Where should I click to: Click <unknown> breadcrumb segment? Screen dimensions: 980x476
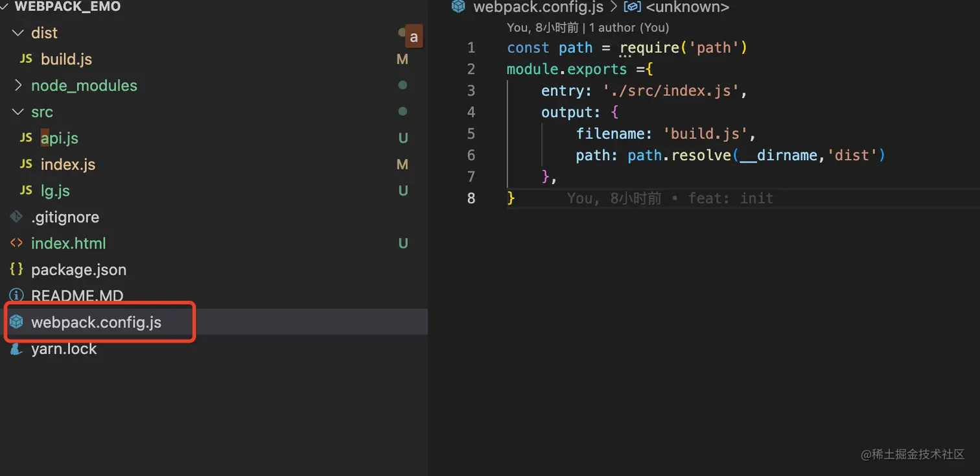pos(688,7)
